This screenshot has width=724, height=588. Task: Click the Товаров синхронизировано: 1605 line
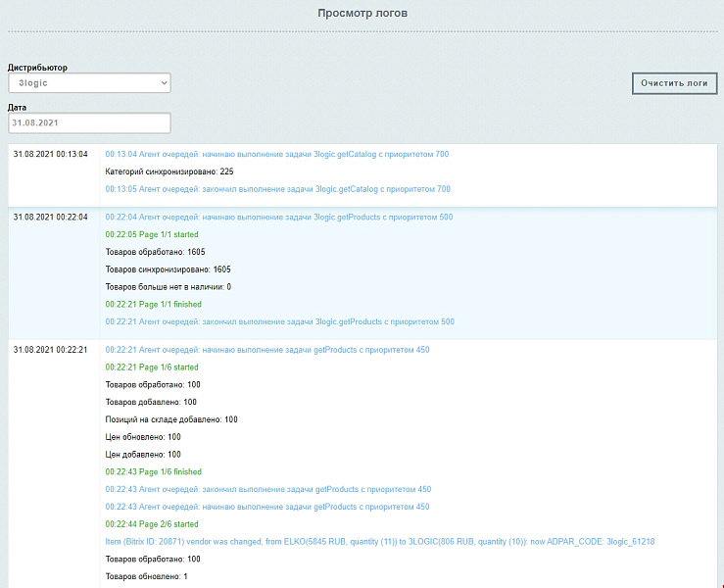pyautogui.click(x=168, y=269)
